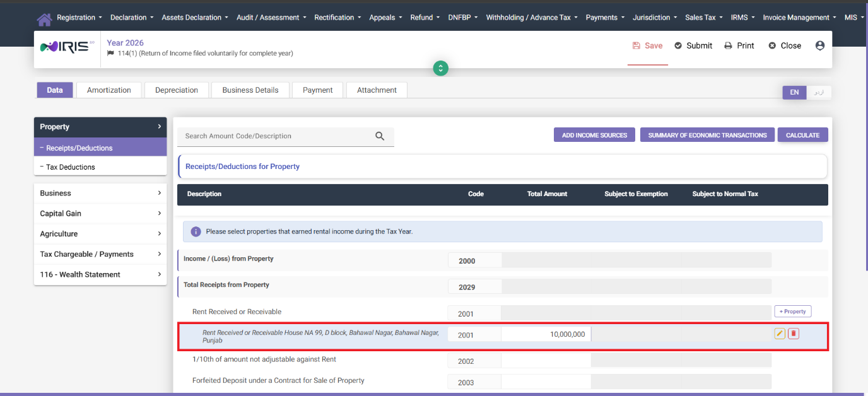Collapse the Property sidebar section
The width and height of the screenshot is (868, 396).
(100, 127)
